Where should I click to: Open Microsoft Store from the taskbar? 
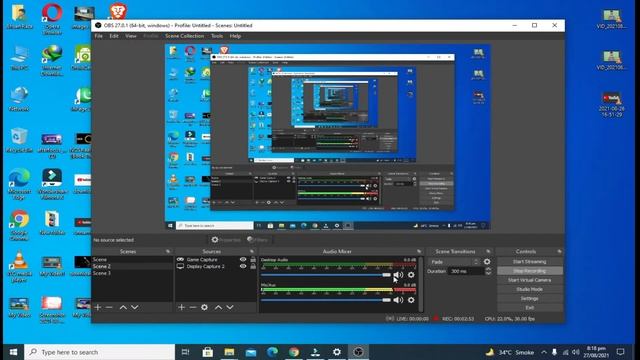207,352
